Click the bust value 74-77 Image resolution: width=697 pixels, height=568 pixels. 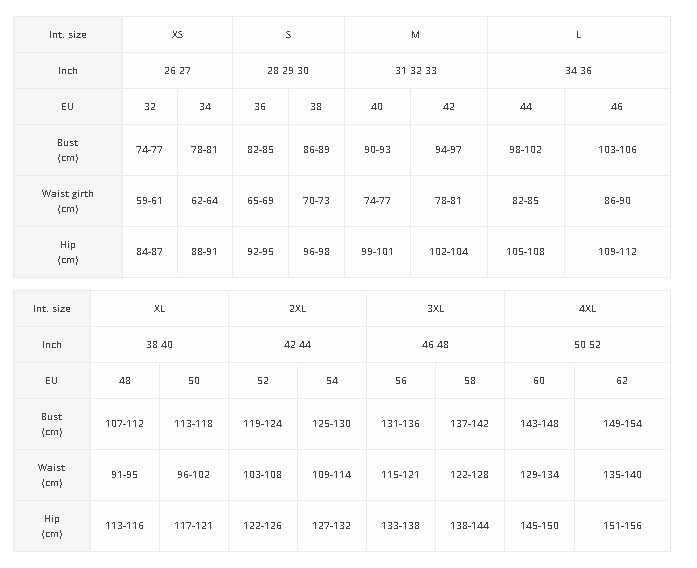click(149, 150)
